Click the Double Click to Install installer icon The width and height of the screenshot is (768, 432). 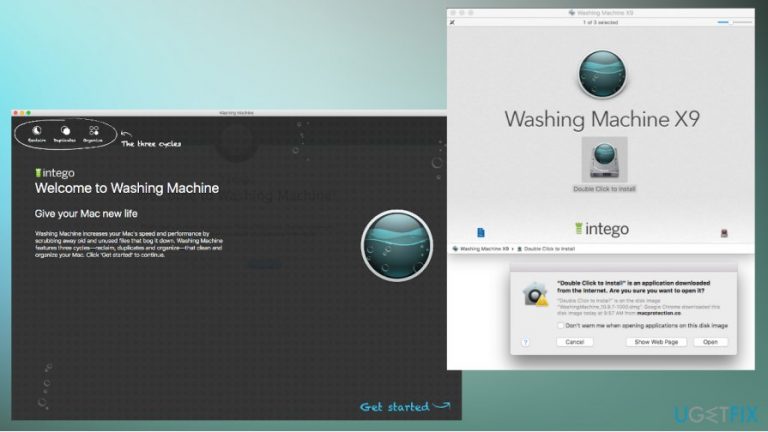[604, 160]
